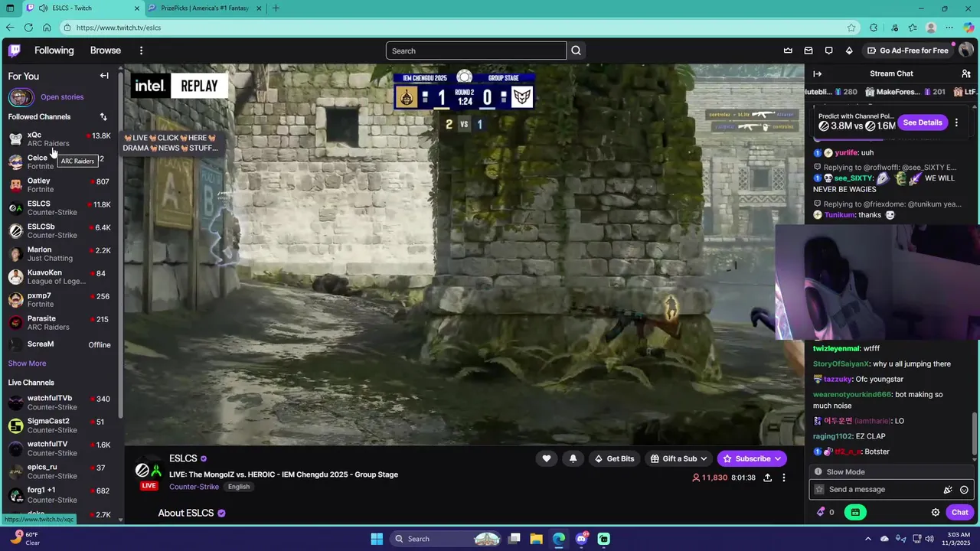Open the celebration party popper icon in chat
The image size is (980, 551).
click(x=948, y=490)
